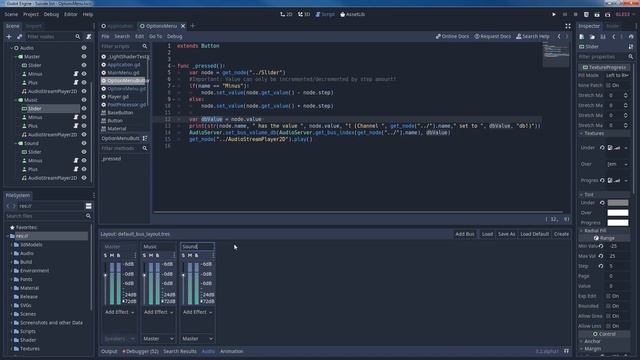Bypass effects on Sound bus

[196, 256]
